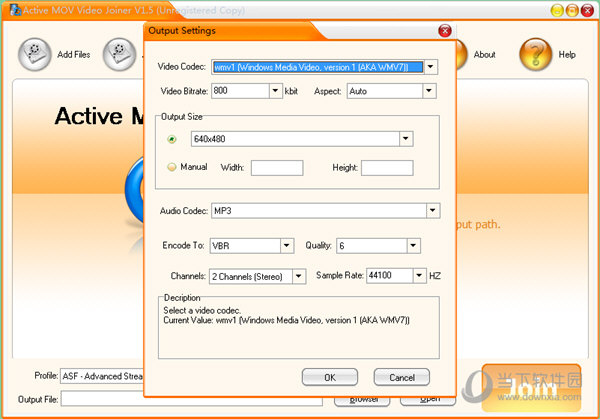Click the second film reel toolbar icon
600x419 pixels.
119,54
